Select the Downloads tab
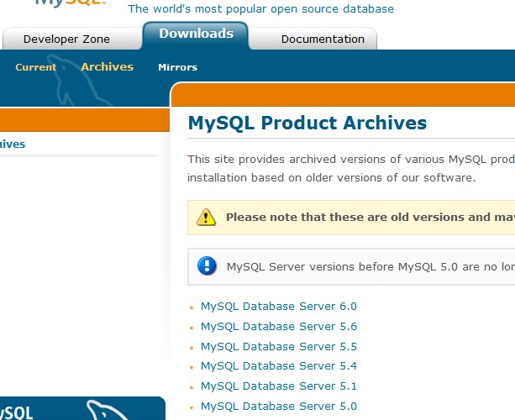The height and width of the screenshot is (420, 515). coord(196,35)
